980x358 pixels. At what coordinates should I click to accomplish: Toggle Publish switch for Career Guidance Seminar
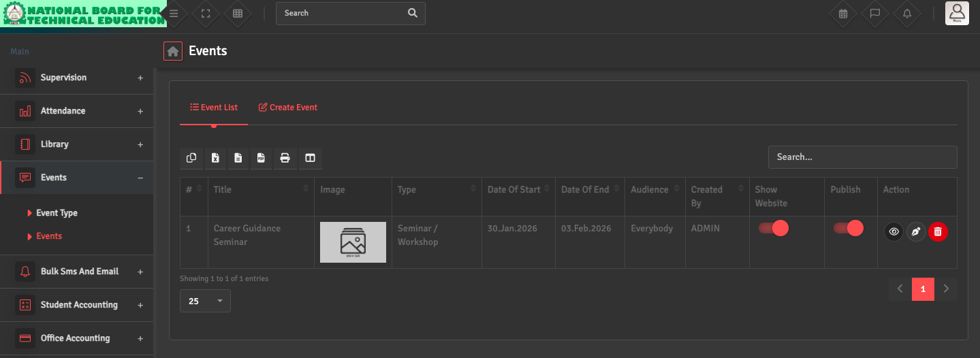tap(848, 228)
